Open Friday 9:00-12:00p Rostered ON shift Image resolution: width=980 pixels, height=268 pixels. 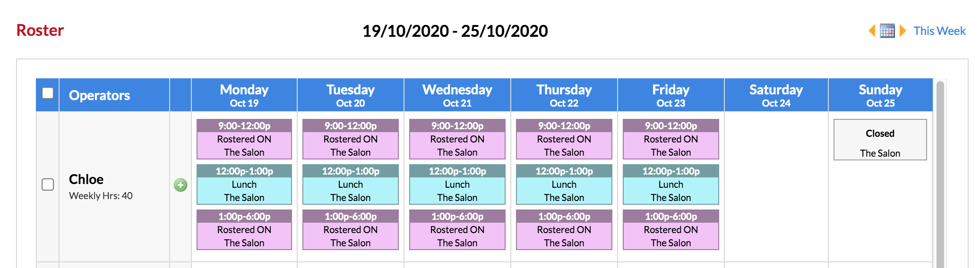[671, 139]
